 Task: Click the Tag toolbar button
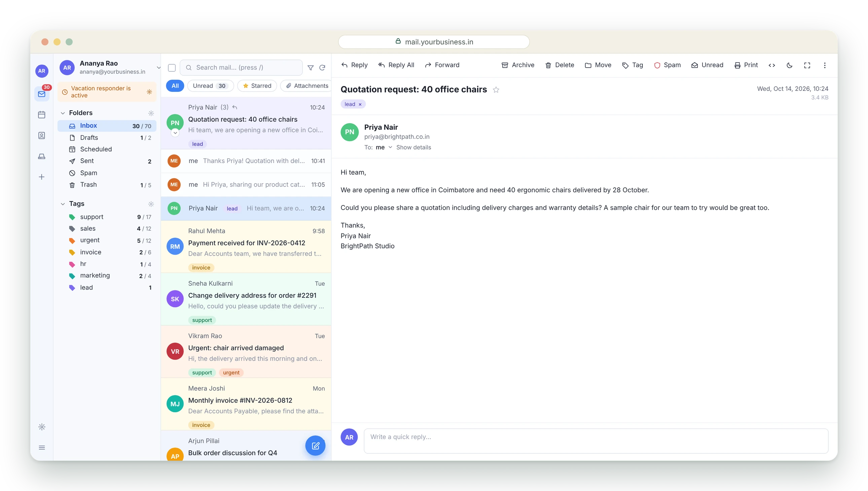632,65
